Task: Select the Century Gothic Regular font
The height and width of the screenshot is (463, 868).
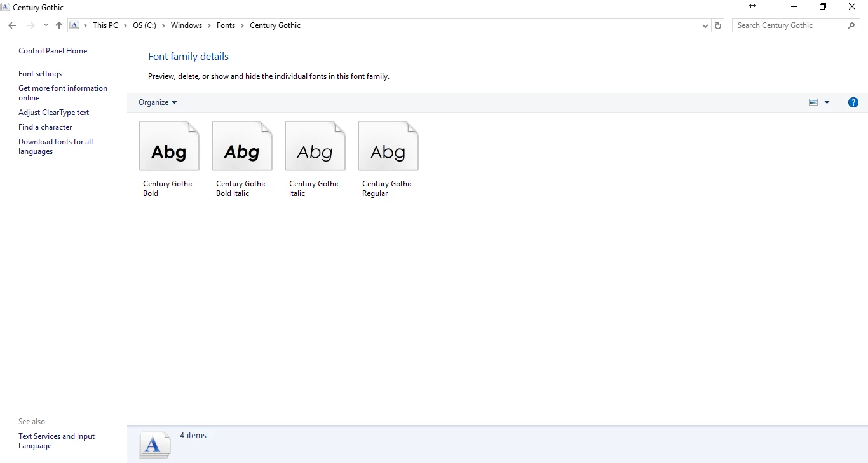Action: (x=388, y=160)
